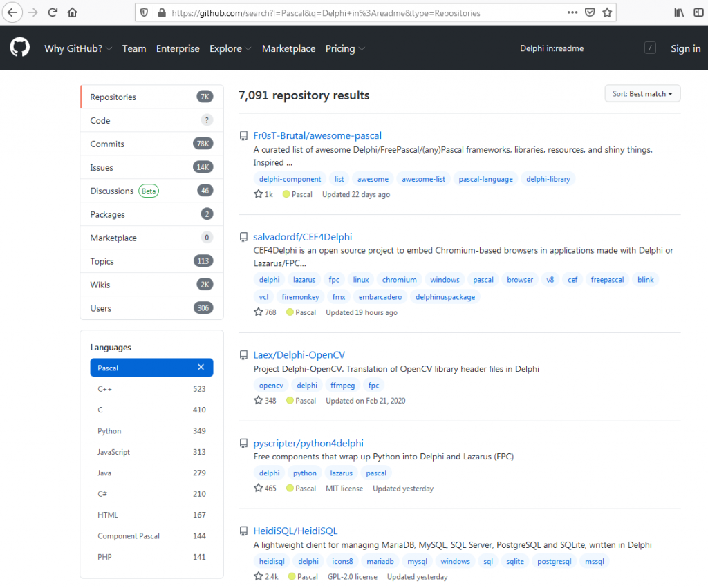
Task: Open the browser Library icon
Action: [679, 12]
